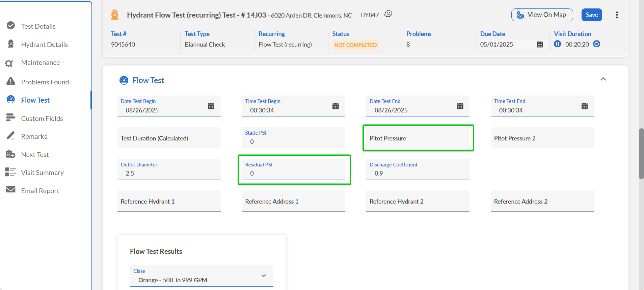This screenshot has width=644, height=290.
Task: Open Problems Found in the sidebar
Action: [45, 82]
